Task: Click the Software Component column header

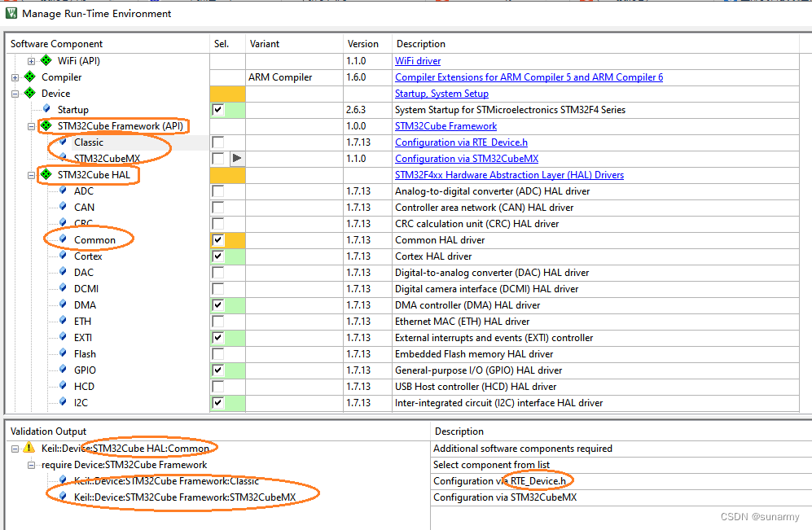Action: [108, 44]
